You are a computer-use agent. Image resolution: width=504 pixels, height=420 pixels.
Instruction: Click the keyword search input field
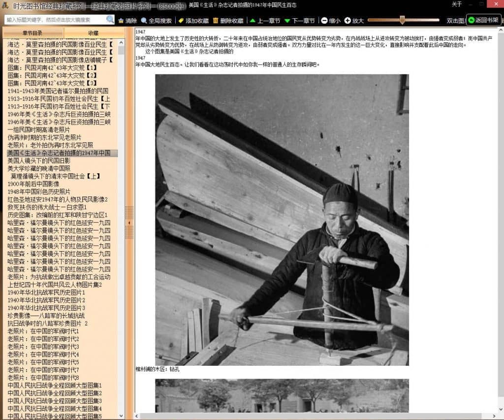pos(55,20)
